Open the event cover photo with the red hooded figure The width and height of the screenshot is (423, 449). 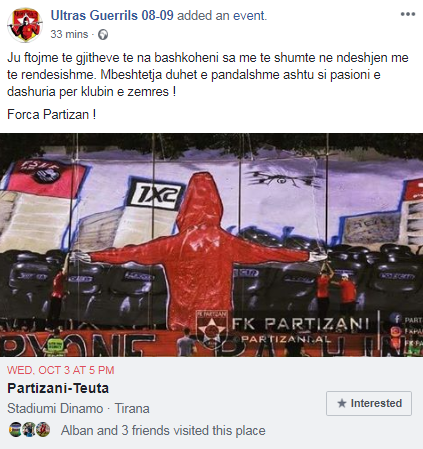pos(211,245)
